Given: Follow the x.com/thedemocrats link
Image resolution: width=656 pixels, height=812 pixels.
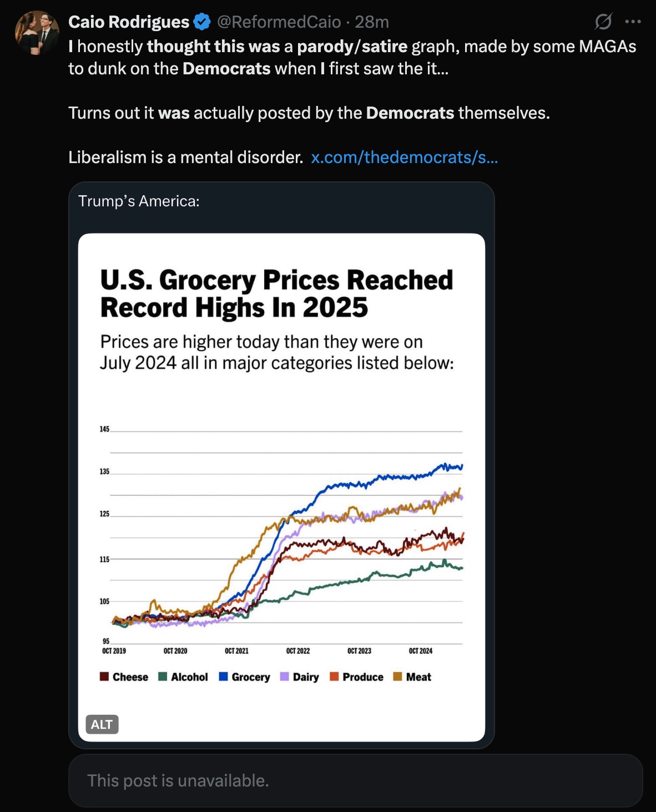Looking at the screenshot, I should [405, 158].
